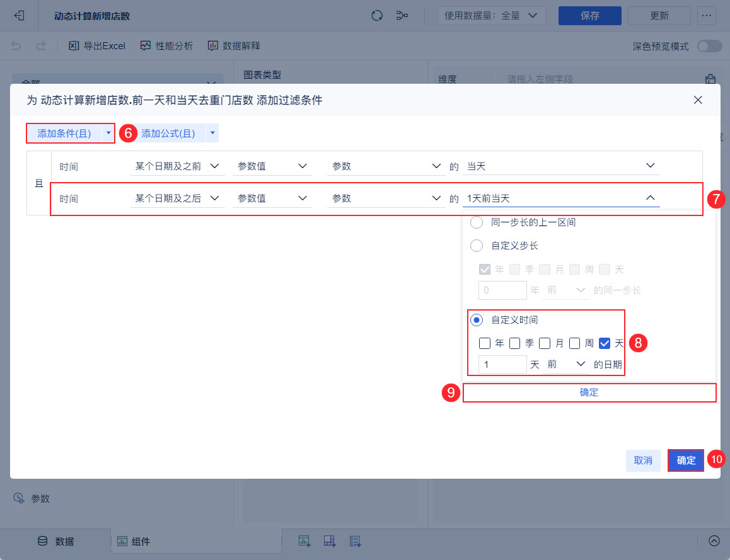Viewport: 730px width, 560px height.
Task: Click the refresh circle icon in header
Action: point(376,15)
